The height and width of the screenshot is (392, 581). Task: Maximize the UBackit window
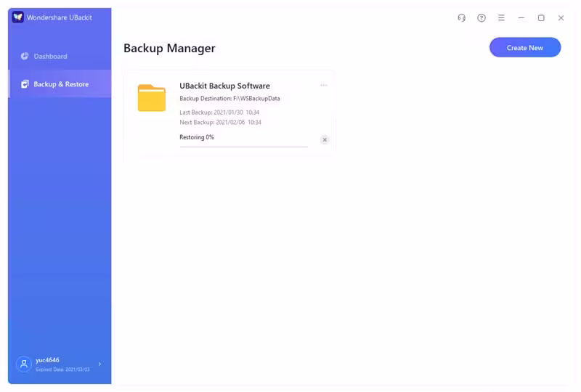(541, 17)
